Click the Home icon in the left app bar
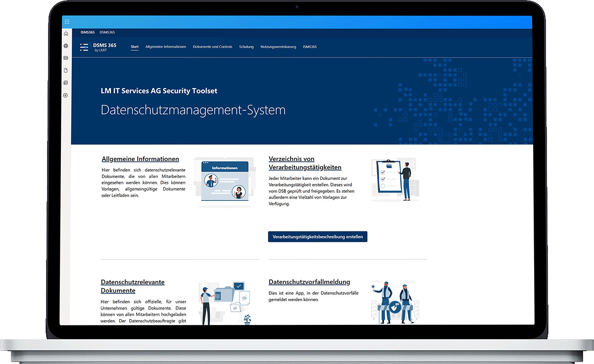The height and width of the screenshot is (364, 594). pos(66,34)
